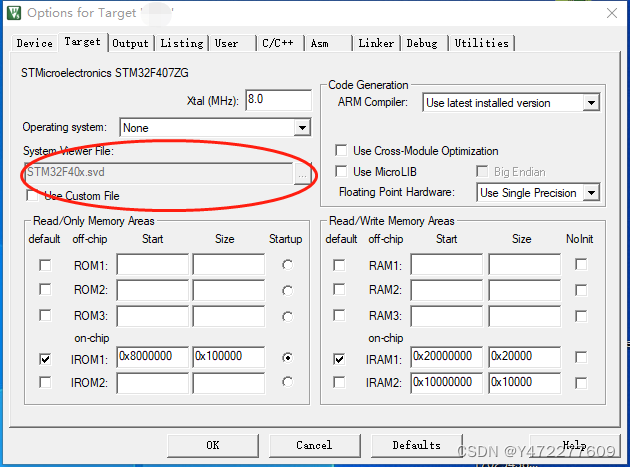The width and height of the screenshot is (630, 467).
Task: Click the Keil icon in title bar
Action: (12, 13)
